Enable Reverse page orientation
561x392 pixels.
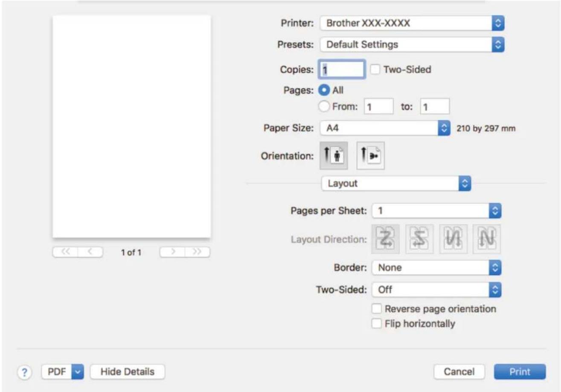[376, 308]
